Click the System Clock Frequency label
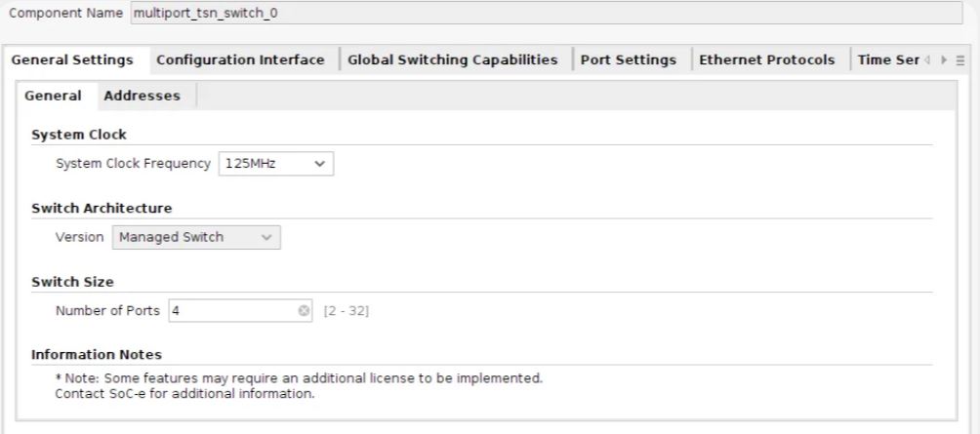This screenshot has width=980, height=434. tap(133, 164)
